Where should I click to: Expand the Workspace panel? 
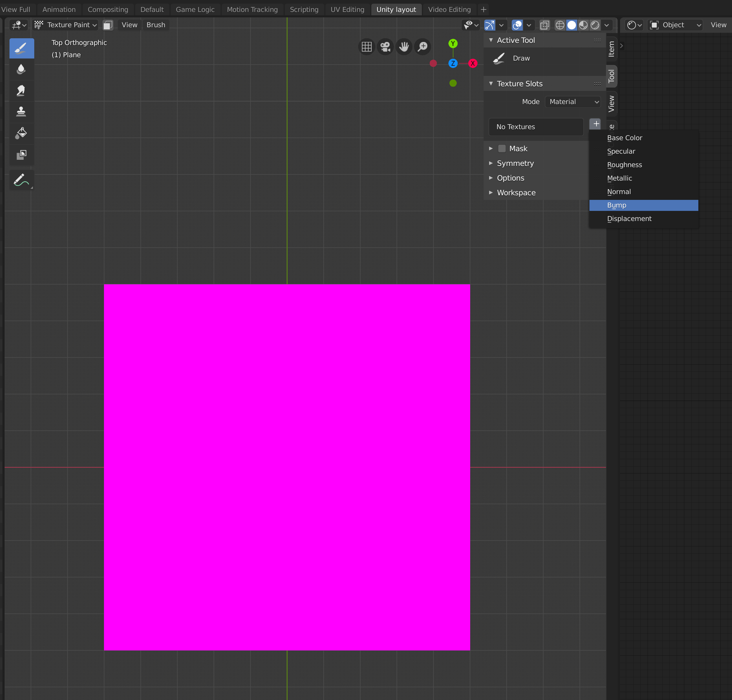point(516,193)
